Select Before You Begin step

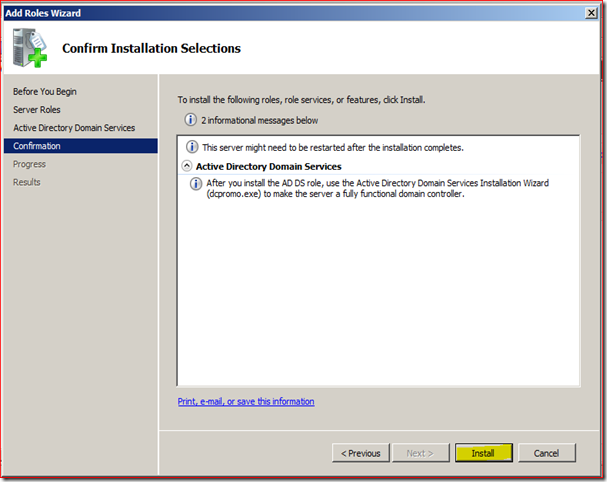[45, 92]
